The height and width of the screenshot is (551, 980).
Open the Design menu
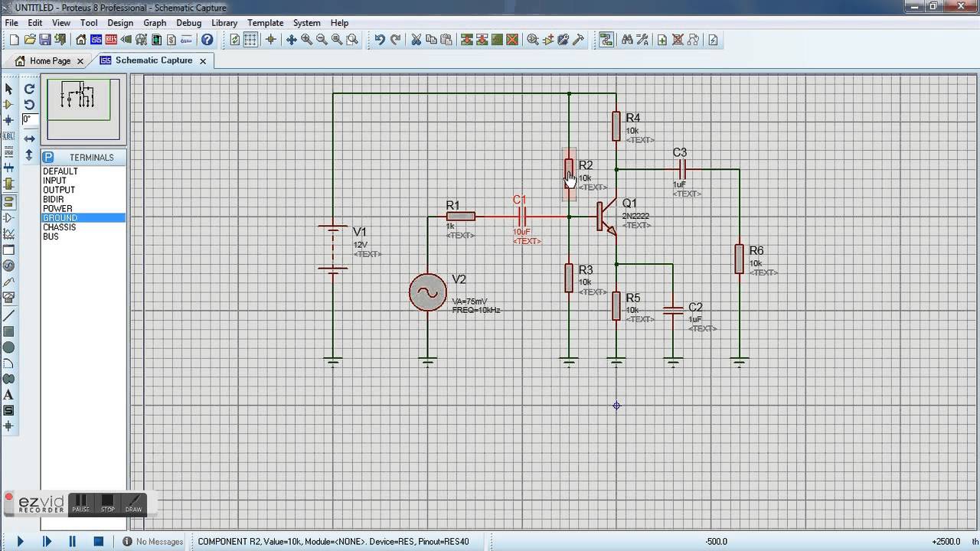[x=120, y=23]
